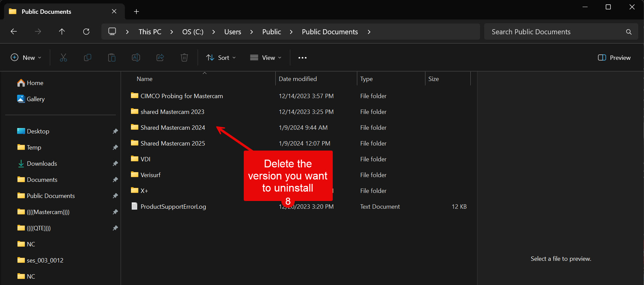Screen dimensions: 644x285
Task: Click the search magnifier icon
Action: 629,32
